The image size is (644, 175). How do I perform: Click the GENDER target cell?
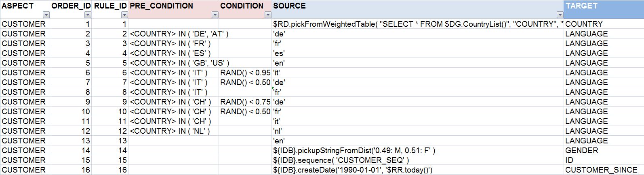(603, 150)
